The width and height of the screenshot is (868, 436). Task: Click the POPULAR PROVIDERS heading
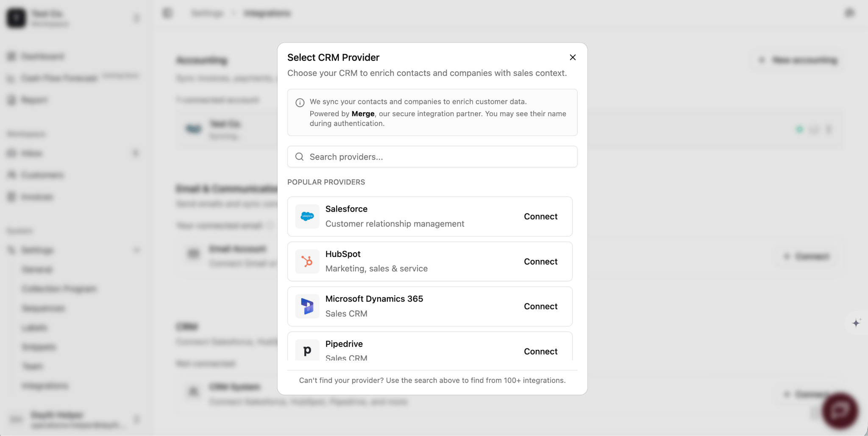coord(326,182)
